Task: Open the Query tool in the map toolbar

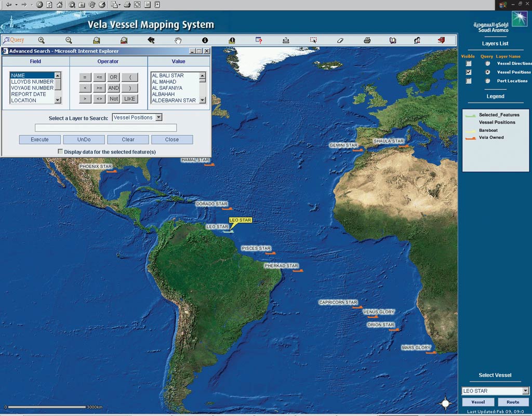Action: [x=14, y=40]
